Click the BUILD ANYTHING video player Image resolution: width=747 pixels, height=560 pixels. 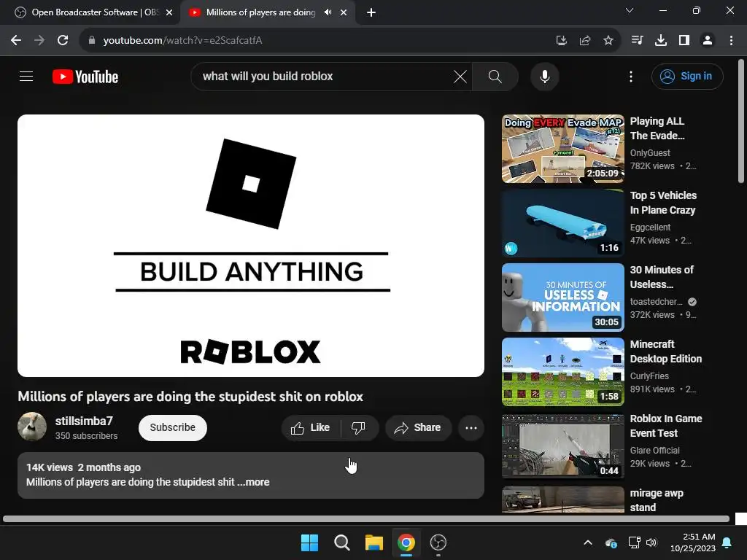251,245
